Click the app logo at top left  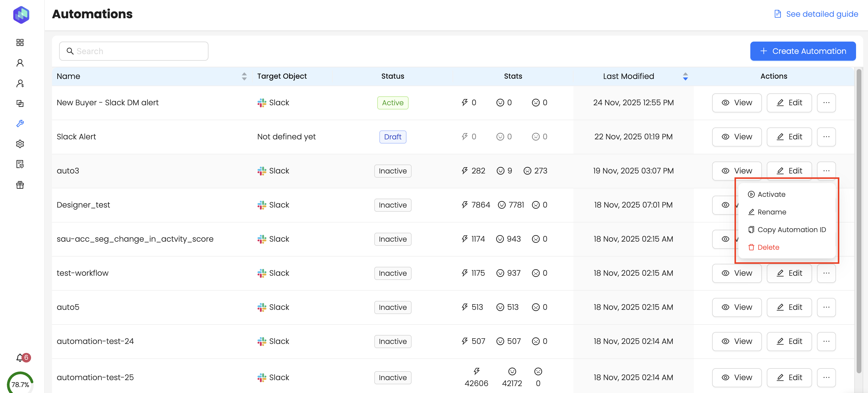21,14
